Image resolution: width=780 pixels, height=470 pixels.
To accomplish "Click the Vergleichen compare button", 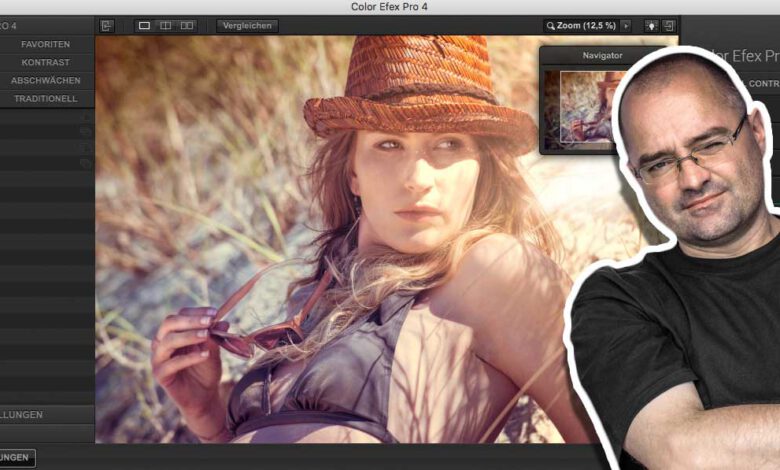I will (x=247, y=26).
